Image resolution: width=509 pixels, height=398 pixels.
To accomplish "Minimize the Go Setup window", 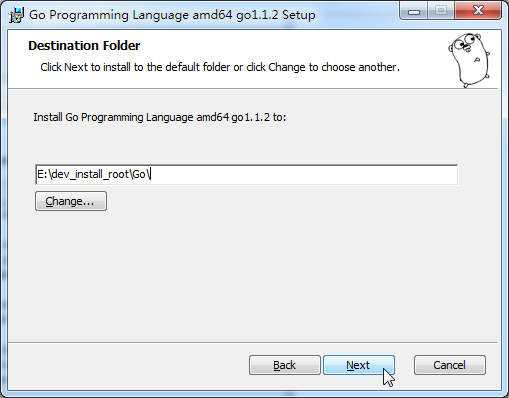I will coord(414,11).
